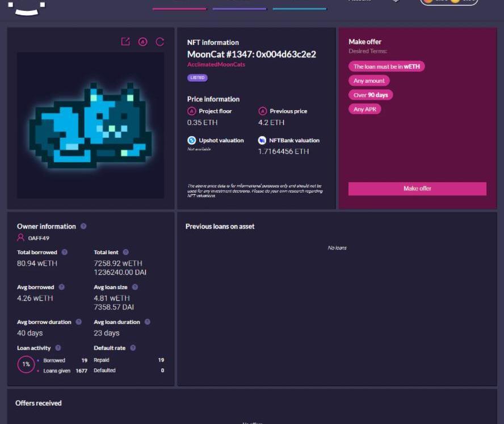Click the Project floor icon
Viewport: 504px width, 424px height.
point(192,111)
